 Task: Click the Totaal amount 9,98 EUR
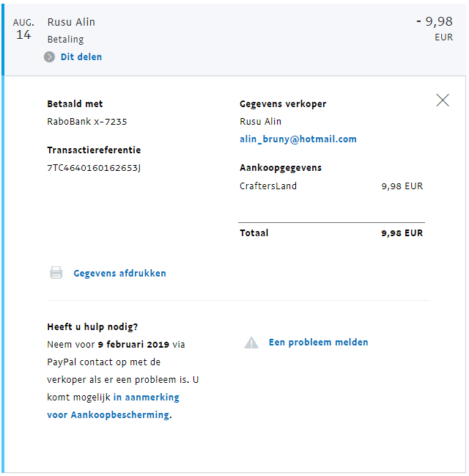[x=402, y=233]
